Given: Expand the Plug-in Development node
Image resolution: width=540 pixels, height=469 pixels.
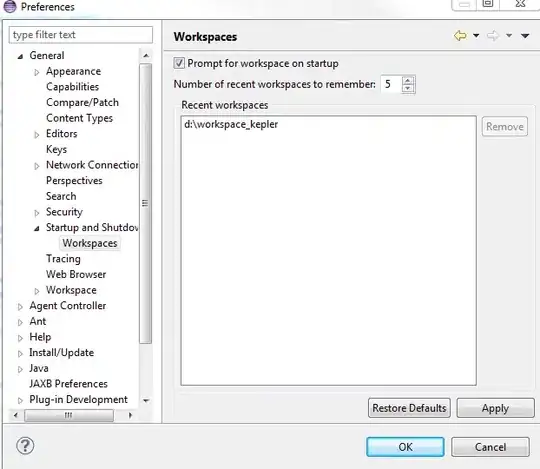Looking at the screenshot, I should point(20,400).
